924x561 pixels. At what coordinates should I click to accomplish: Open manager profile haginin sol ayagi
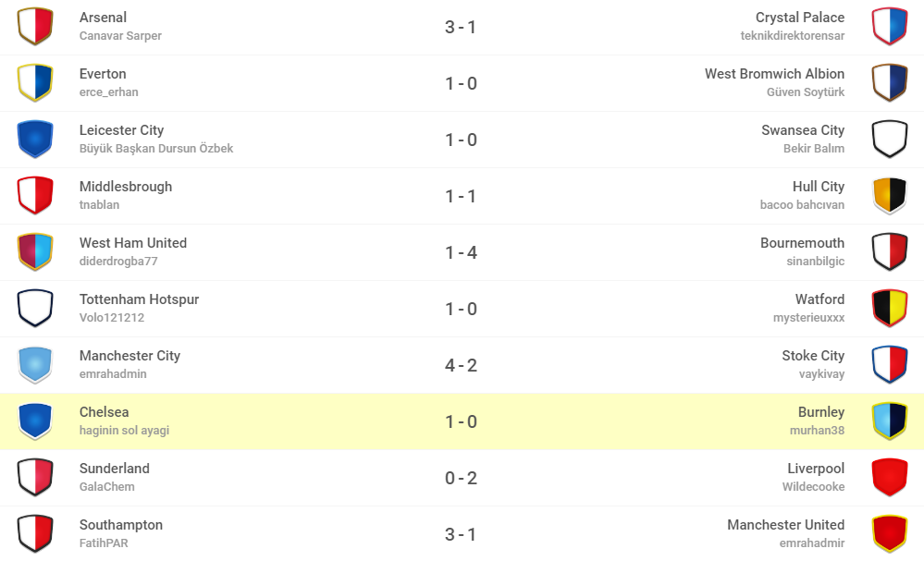pos(124,431)
